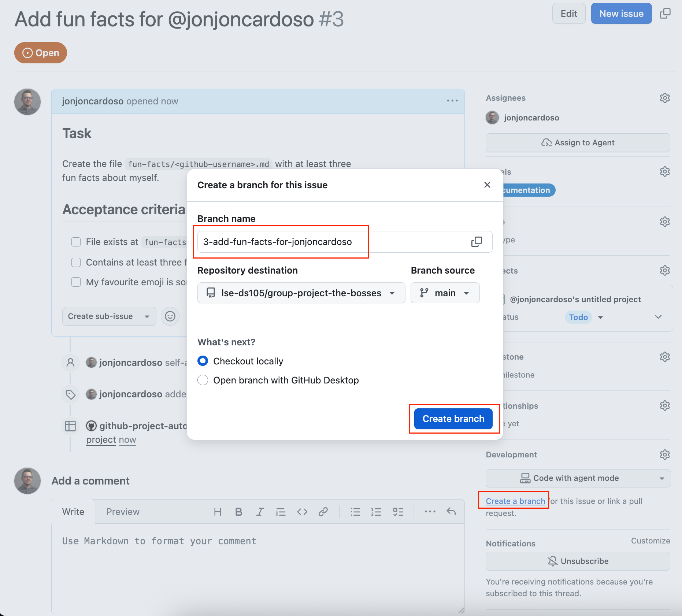Check the 'File exists at' checkbox
This screenshot has width=682, height=616.
tap(76, 242)
